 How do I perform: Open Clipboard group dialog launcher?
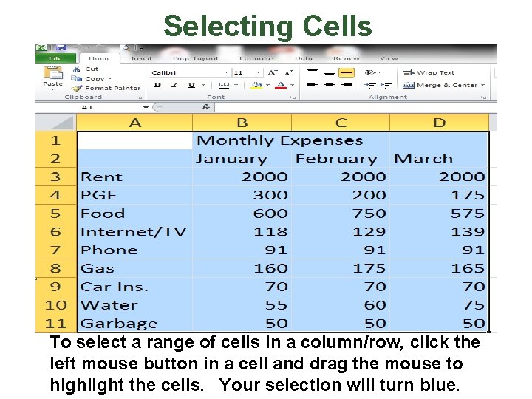click(x=139, y=98)
